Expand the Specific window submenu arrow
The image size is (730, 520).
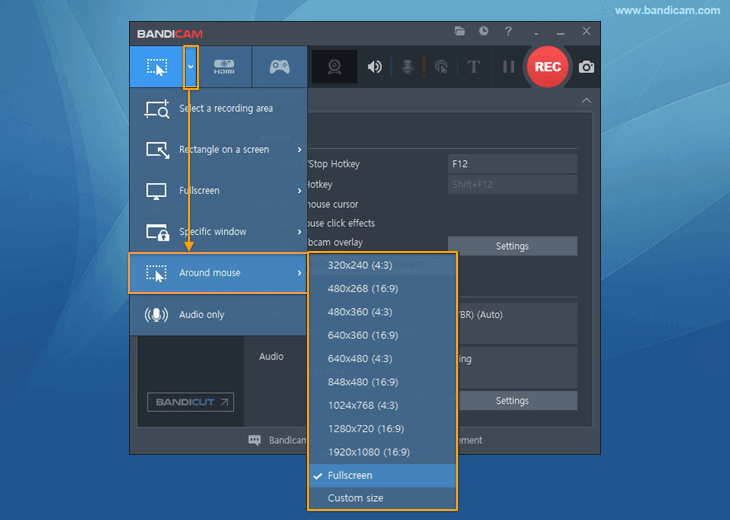click(x=299, y=231)
